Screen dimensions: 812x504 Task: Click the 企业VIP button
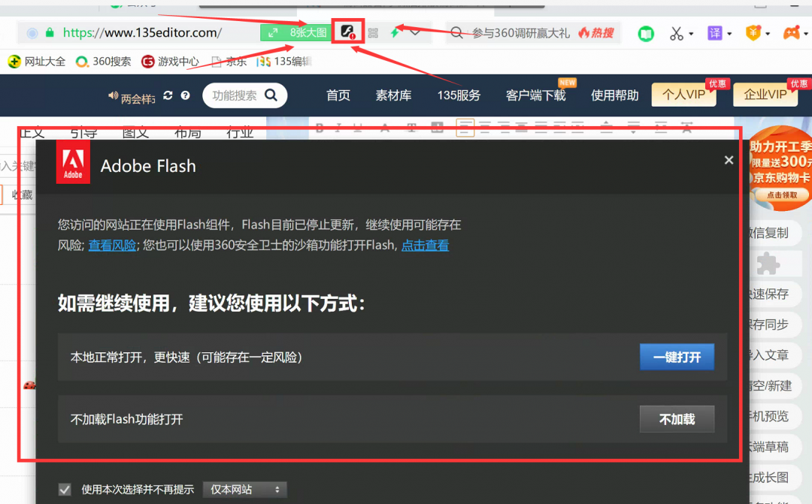pos(765,94)
